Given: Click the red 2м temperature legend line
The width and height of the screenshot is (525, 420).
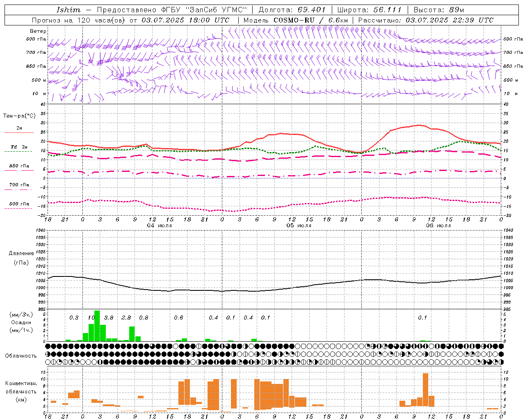Looking at the screenshot, I should [19, 133].
